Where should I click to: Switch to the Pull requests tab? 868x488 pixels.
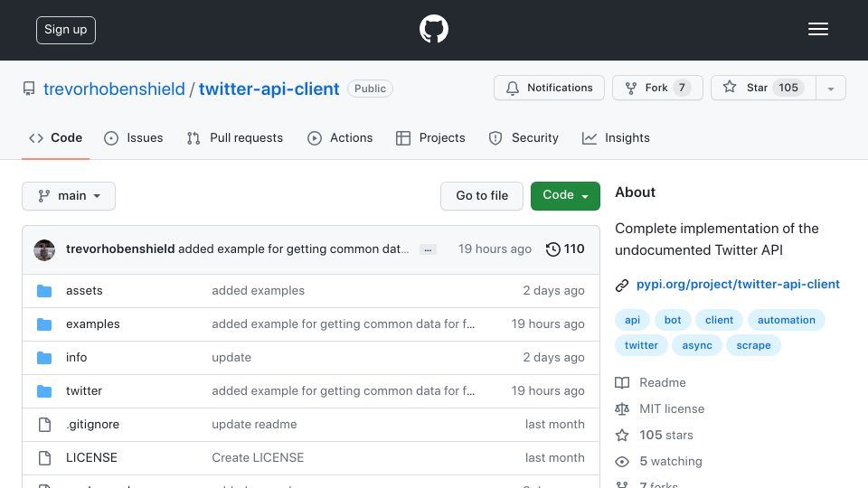(x=235, y=137)
